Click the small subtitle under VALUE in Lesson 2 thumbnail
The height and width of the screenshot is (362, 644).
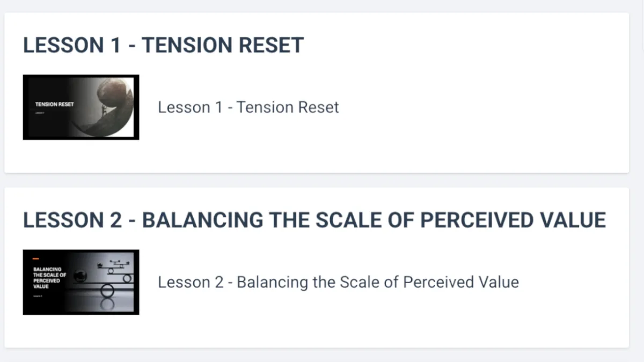(38, 296)
